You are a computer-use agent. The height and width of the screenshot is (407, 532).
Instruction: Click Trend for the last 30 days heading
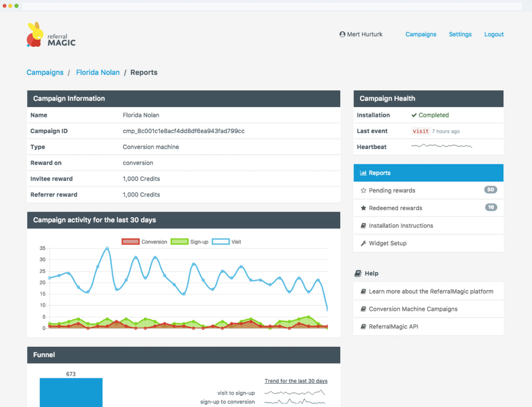click(x=296, y=381)
